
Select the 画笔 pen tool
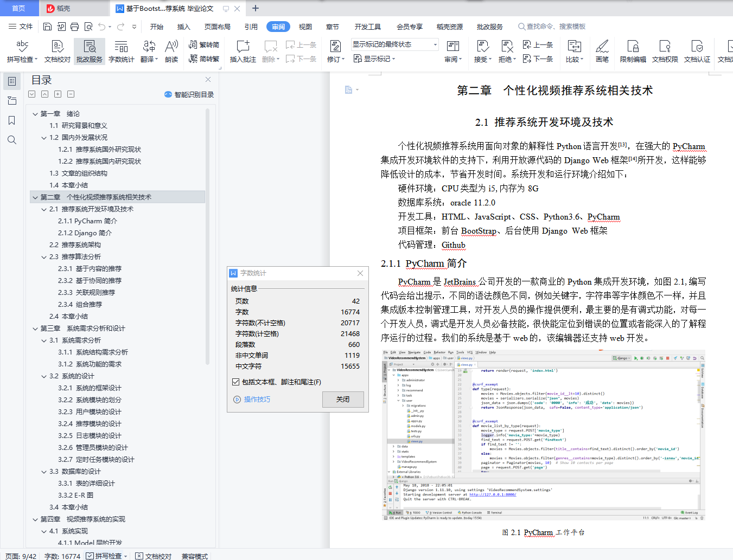coord(602,52)
